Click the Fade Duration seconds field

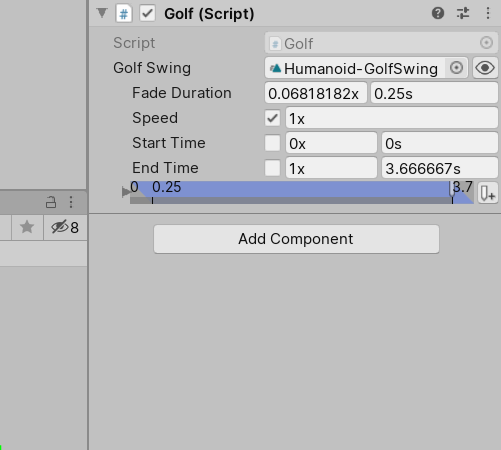pyautogui.click(x=434, y=93)
